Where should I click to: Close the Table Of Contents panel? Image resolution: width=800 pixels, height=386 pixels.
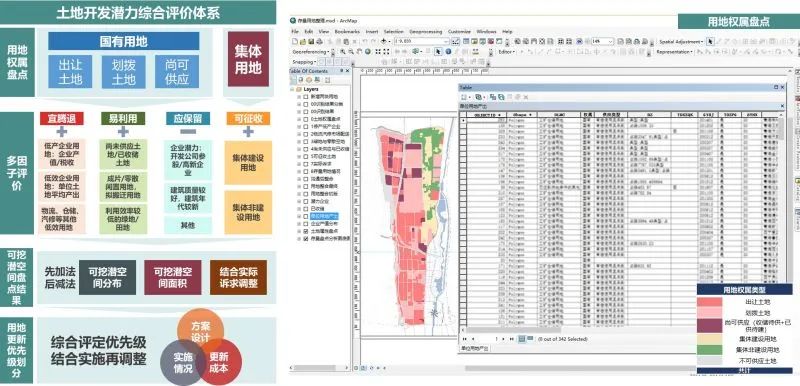pyautogui.click(x=347, y=70)
